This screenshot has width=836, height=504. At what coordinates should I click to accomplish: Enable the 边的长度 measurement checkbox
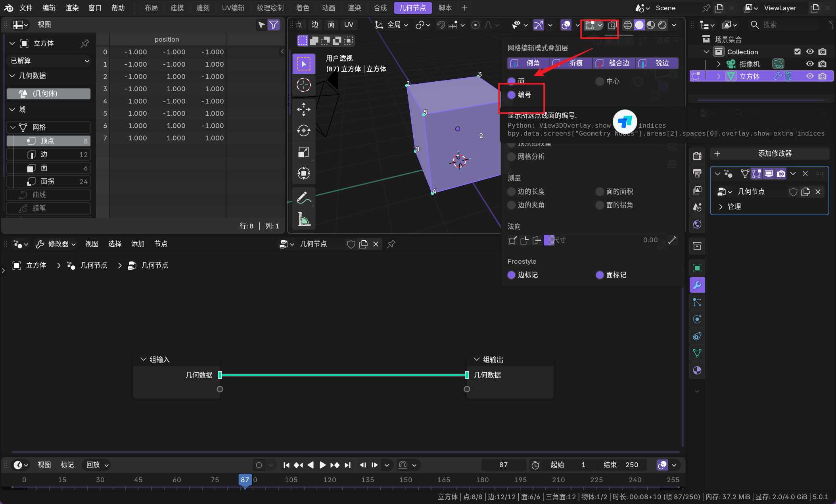[512, 192]
